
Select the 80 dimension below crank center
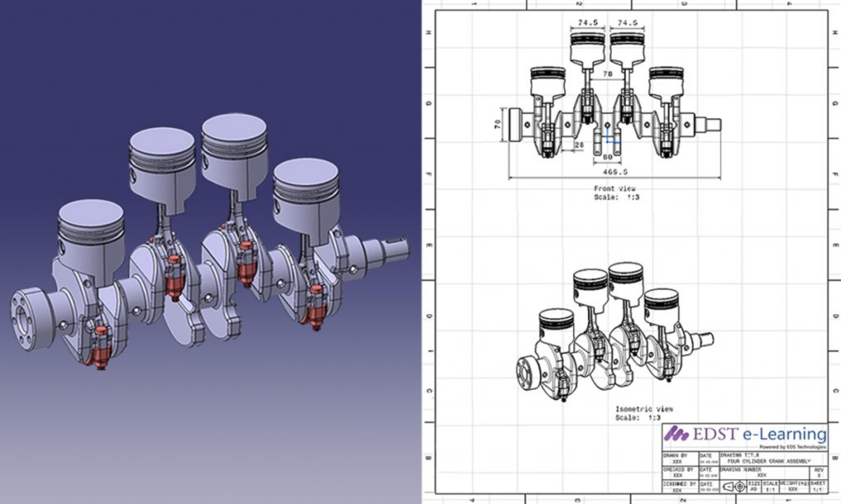tap(607, 157)
